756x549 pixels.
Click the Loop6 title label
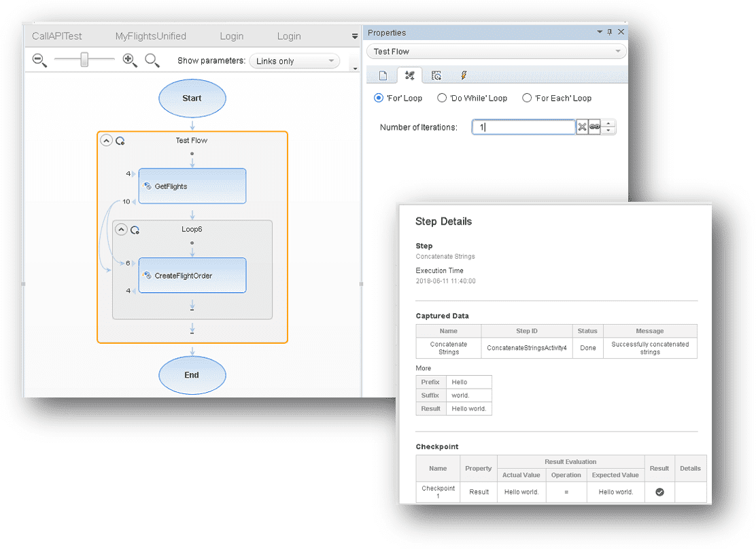[192, 229]
